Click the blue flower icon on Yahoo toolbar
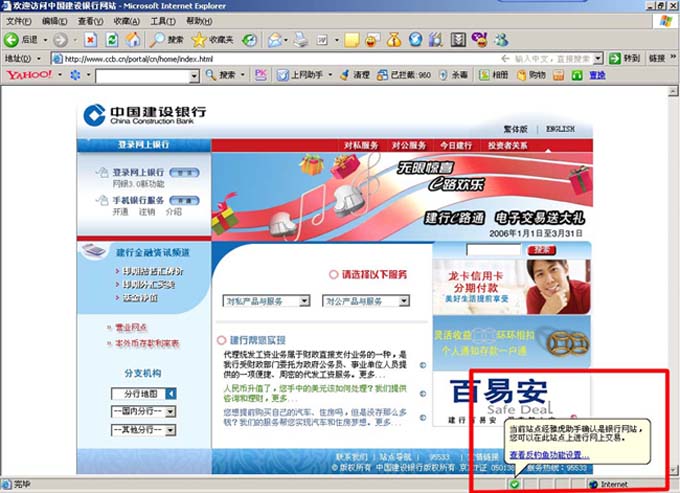This screenshot has width=680, height=493. 75,75
